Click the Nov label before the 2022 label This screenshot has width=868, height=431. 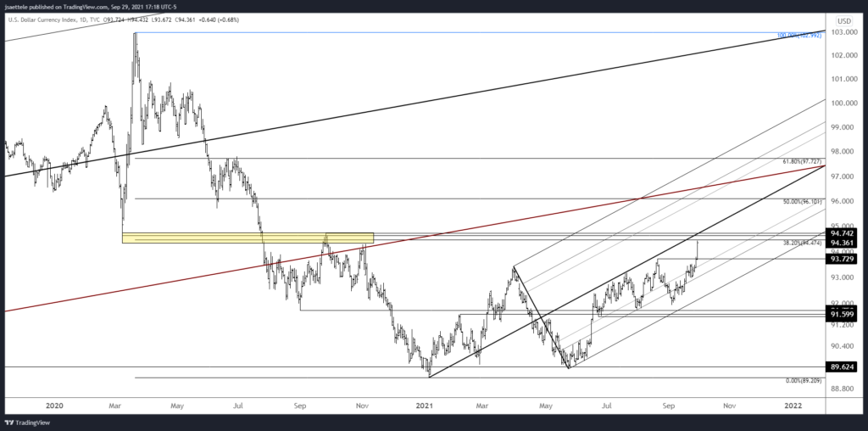(x=729, y=405)
